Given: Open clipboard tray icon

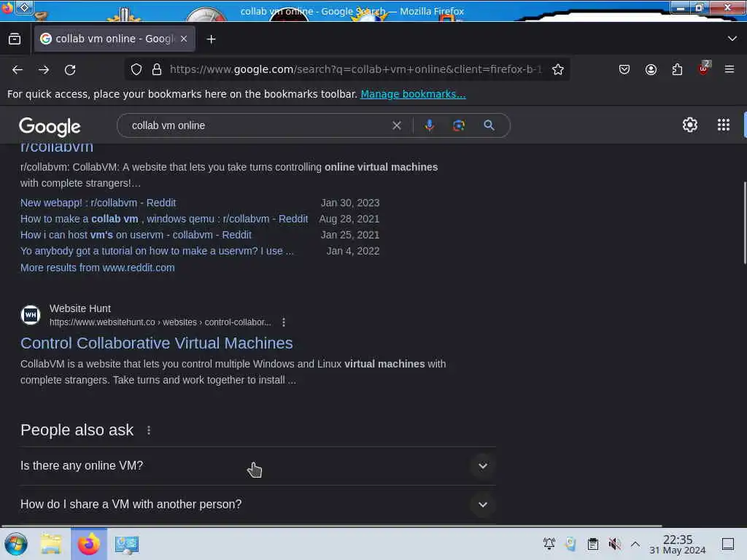Looking at the screenshot, I should pos(592,544).
